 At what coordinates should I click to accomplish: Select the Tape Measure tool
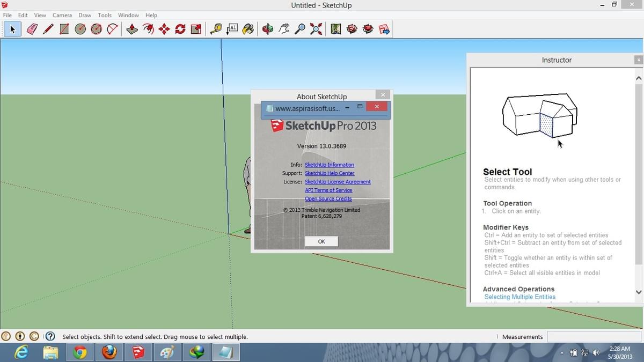point(216,29)
